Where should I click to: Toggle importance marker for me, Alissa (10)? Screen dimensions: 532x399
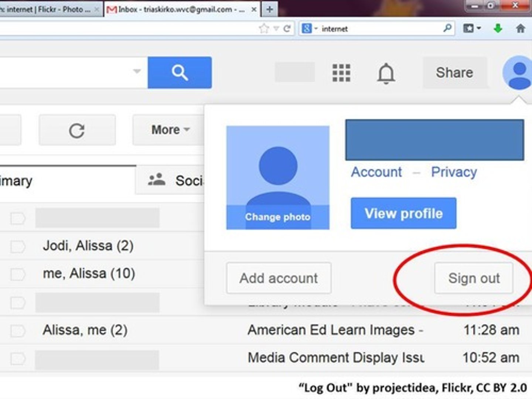17,274
